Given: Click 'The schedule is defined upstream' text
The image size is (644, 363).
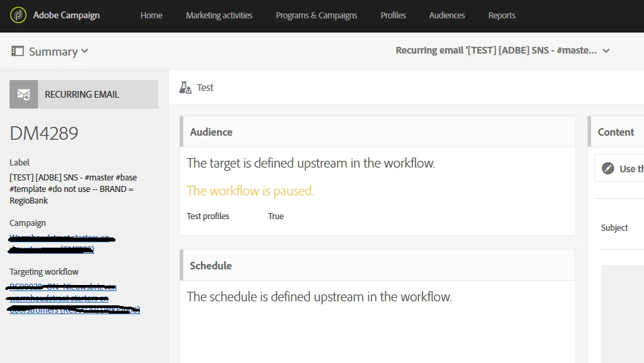Looking at the screenshot, I should [x=319, y=297].
